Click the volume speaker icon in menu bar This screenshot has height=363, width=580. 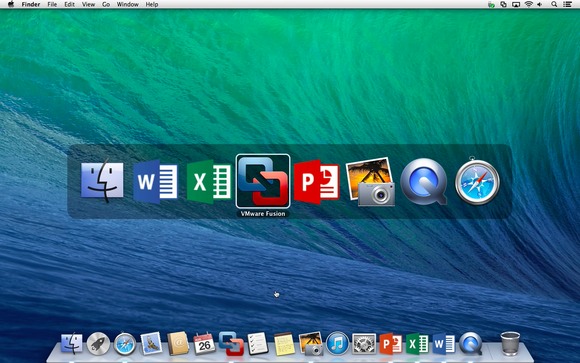(540, 4)
